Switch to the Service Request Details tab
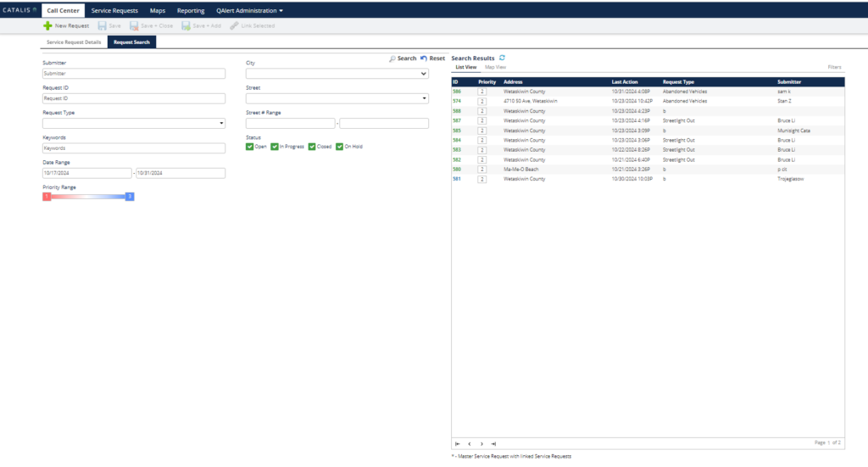The width and height of the screenshot is (868, 467). [x=74, y=42]
